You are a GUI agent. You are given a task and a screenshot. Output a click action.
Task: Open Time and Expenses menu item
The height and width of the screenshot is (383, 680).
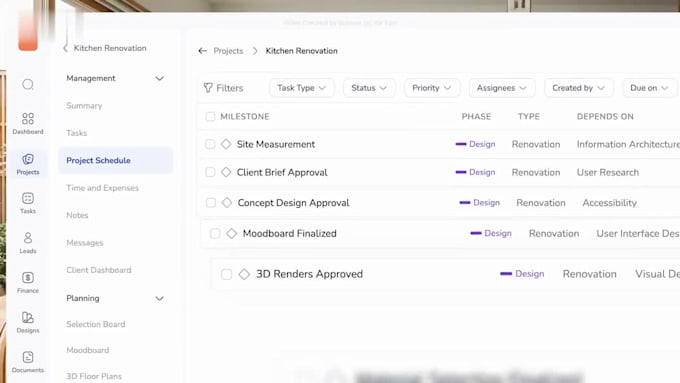(102, 188)
